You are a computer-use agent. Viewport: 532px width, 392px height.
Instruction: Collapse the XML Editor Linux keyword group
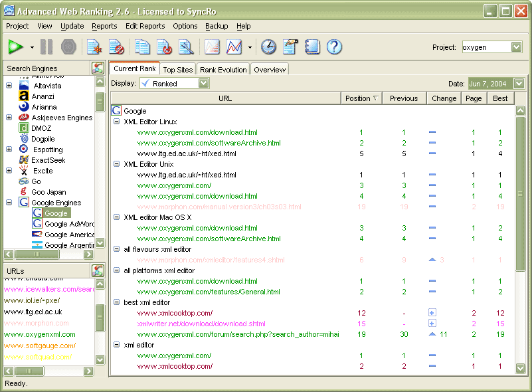[117, 122]
